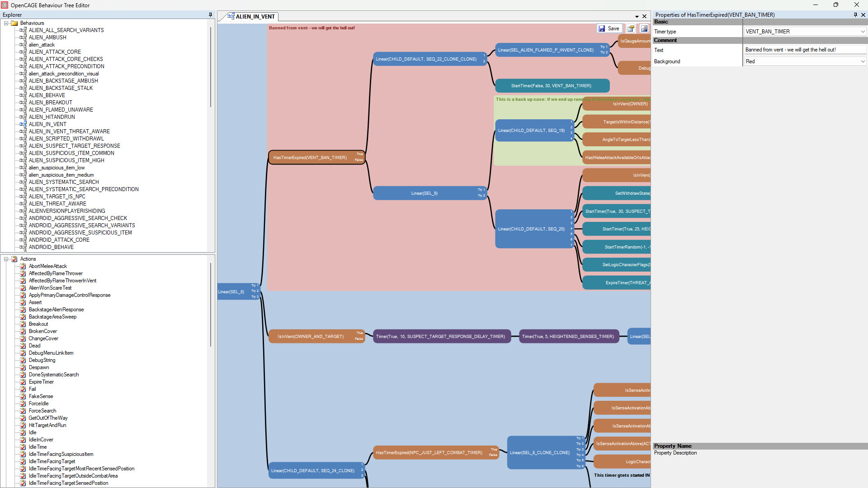
Task: Click the export behaviour tree icon beside Save
Action: pyautogui.click(x=631, y=28)
